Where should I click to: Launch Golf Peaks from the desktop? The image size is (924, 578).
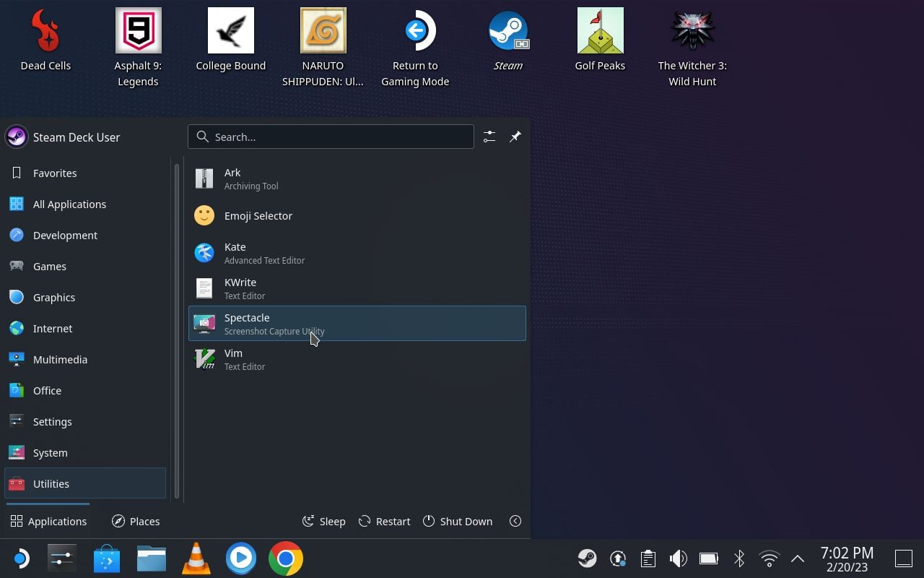[x=600, y=40]
